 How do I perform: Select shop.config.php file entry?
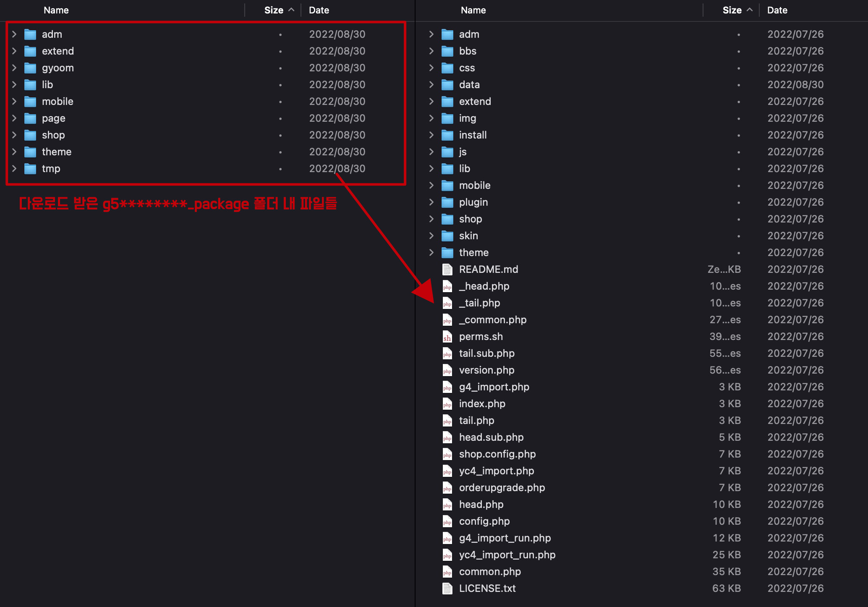[497, 454]
